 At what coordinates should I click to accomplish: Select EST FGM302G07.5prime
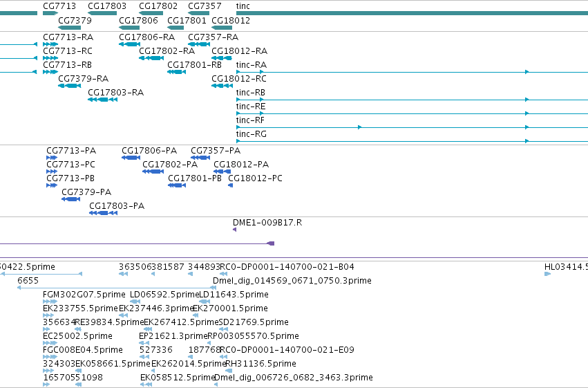(50, 302)
